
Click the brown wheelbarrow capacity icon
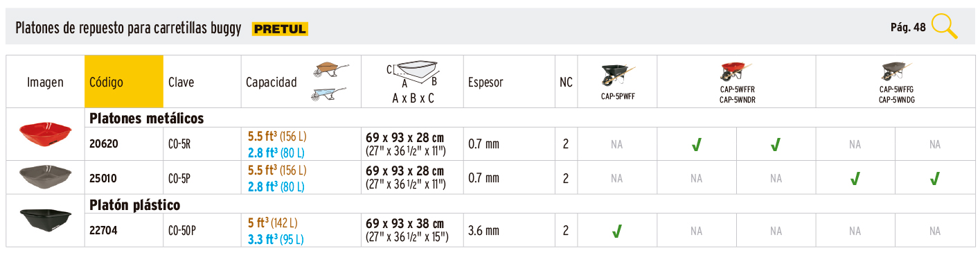coord(328,69)
